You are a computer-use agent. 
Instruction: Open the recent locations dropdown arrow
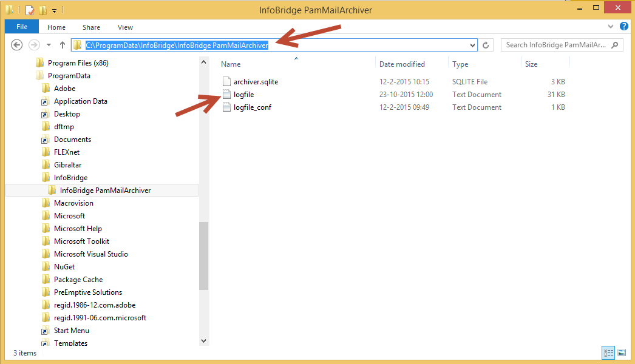click(x=49, y=45)
